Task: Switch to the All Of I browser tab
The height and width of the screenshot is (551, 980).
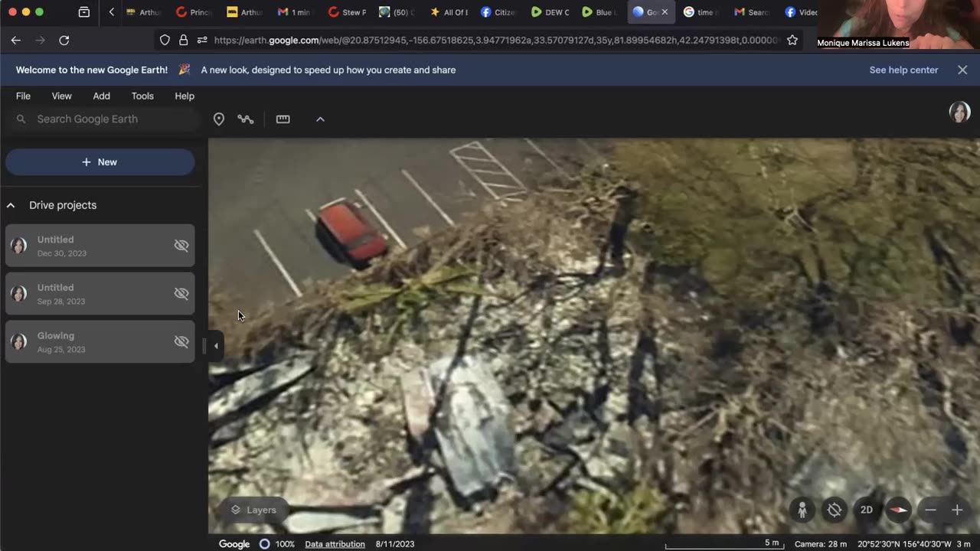Action: click(x=449, y=12)
